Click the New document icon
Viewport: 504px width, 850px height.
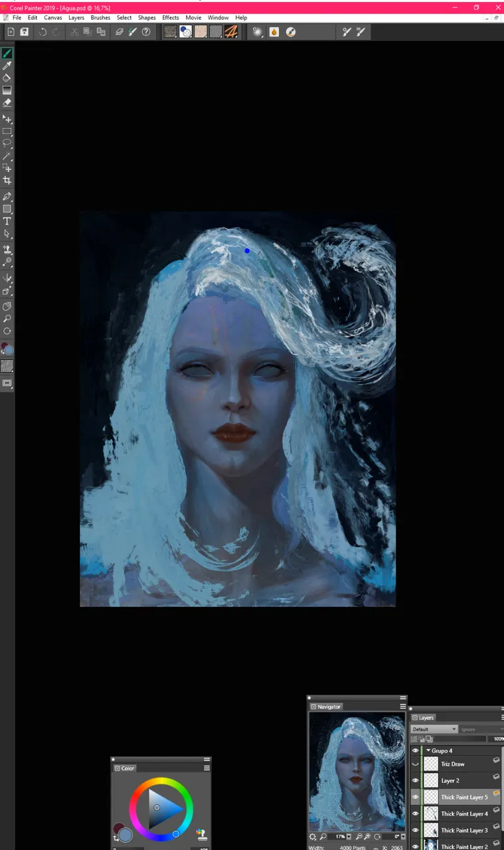point(11,32)
